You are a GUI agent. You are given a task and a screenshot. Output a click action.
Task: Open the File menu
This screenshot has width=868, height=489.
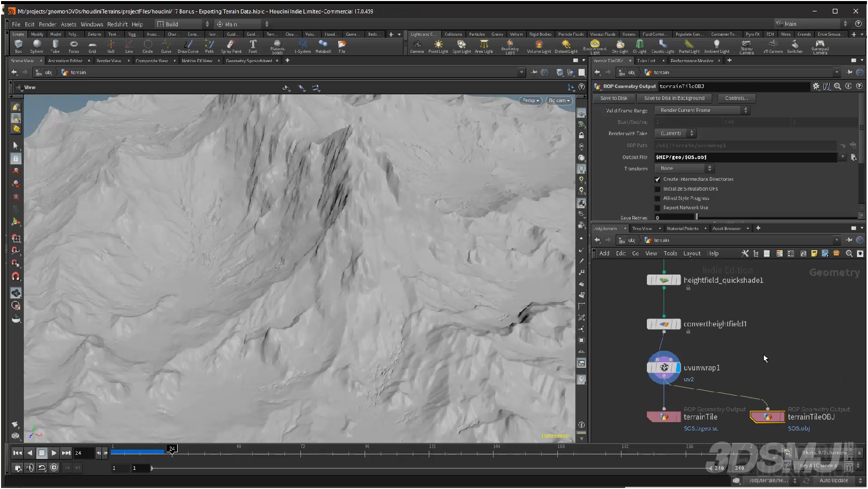pyautogui.click(x=16, y=24)
